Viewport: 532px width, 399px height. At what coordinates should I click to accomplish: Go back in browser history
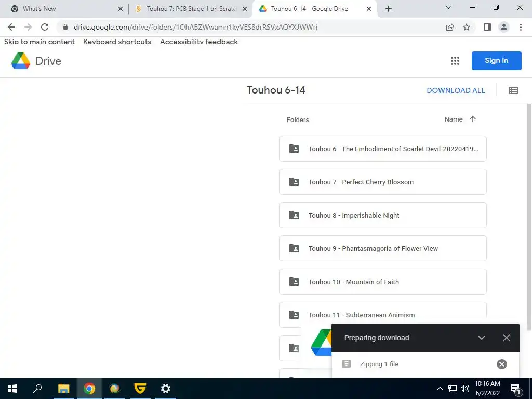tap(11, 27)
